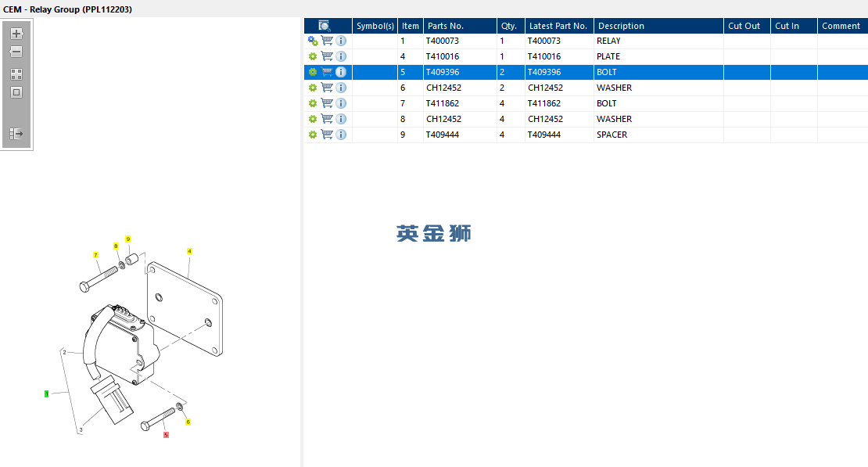Click the gear icon for PLATE row
The height and width of the screenshot is (467, 868).
click(313, 56)
